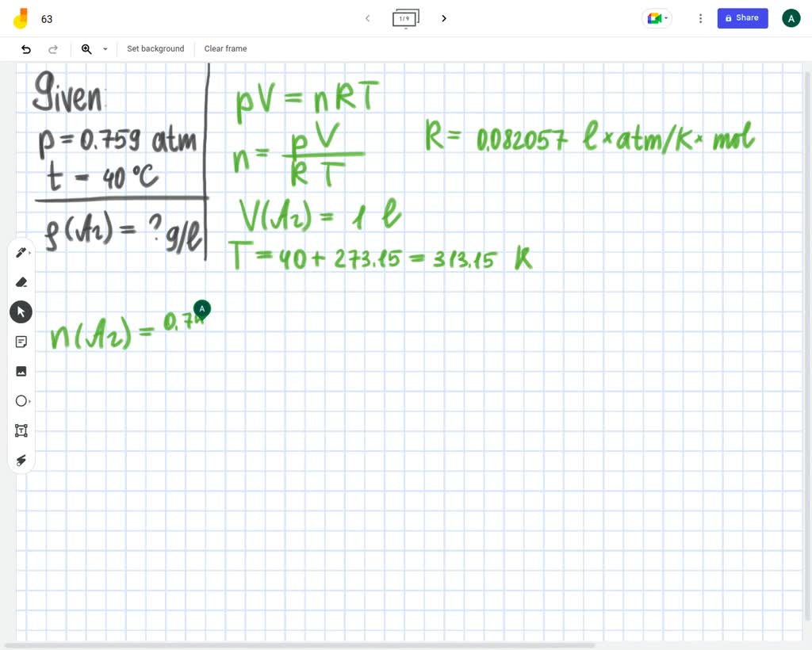Image resolution: width=812 pixels, height=650 pixels.
Task: Open the Google Meet presentation dropdown
Action: (x=657, y=17)
